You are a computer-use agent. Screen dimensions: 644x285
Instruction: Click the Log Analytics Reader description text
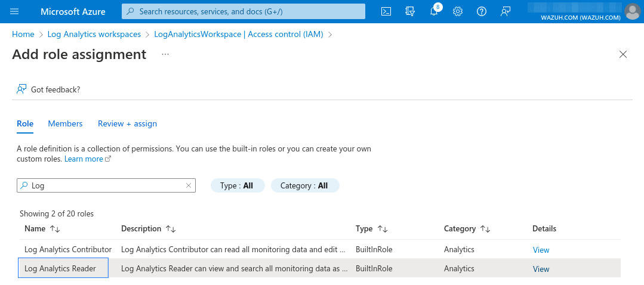[x=234, y=269]
